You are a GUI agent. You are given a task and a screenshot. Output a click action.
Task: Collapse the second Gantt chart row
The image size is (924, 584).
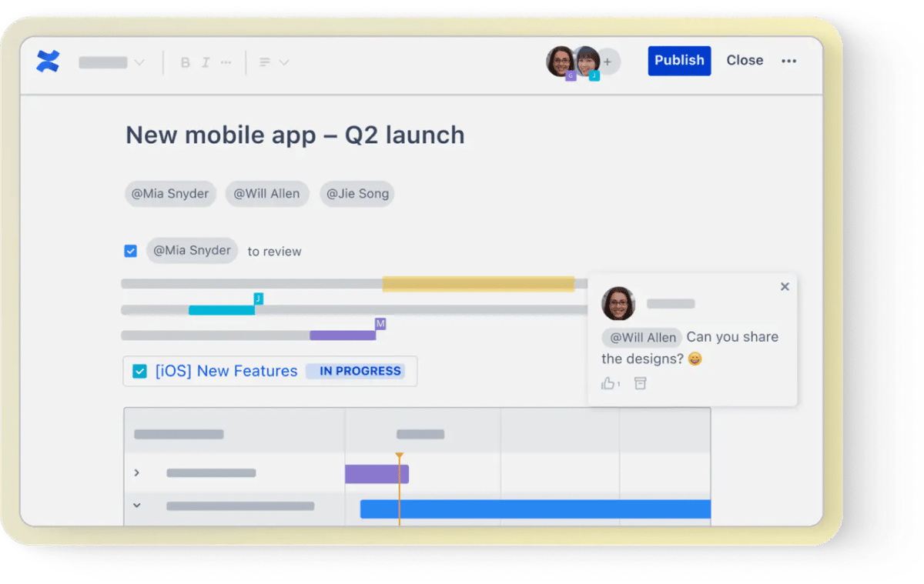(x=136, y=506)
